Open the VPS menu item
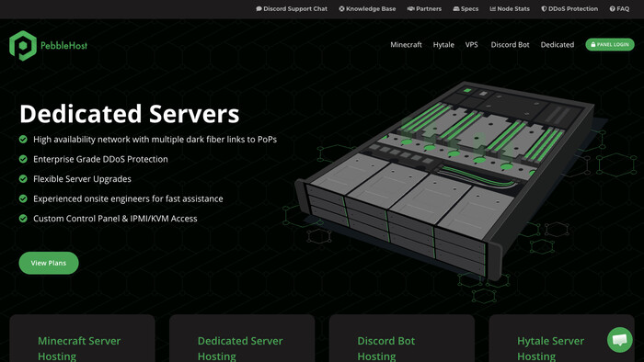The height and width of the screenshot is (362, 644). click(471, 45)
